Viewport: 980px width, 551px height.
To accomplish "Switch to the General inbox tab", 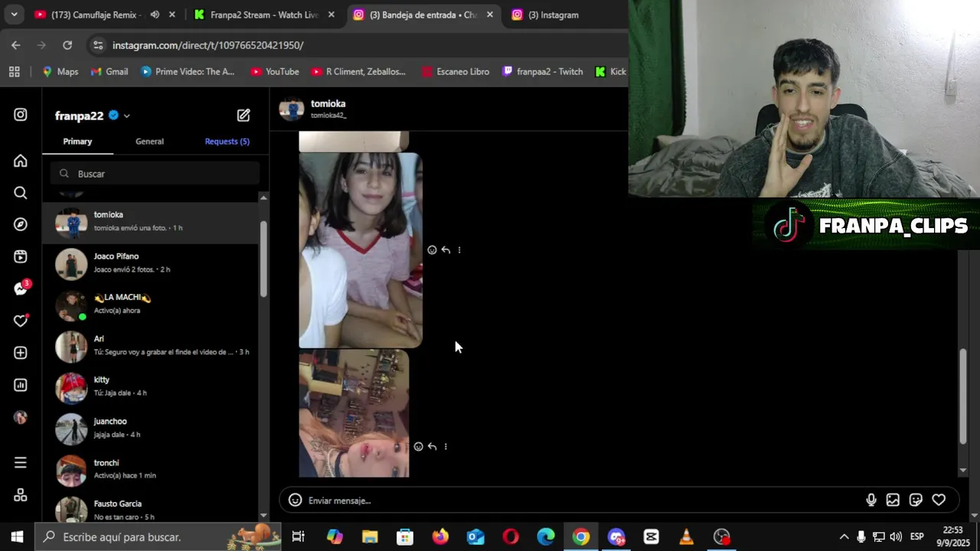I will click(x=149, y=142).
